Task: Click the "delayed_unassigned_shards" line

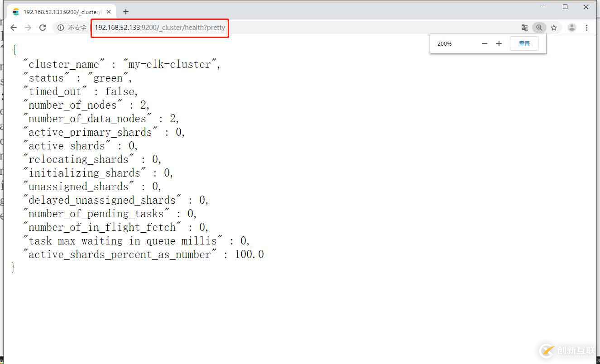Action: point(116,200)
